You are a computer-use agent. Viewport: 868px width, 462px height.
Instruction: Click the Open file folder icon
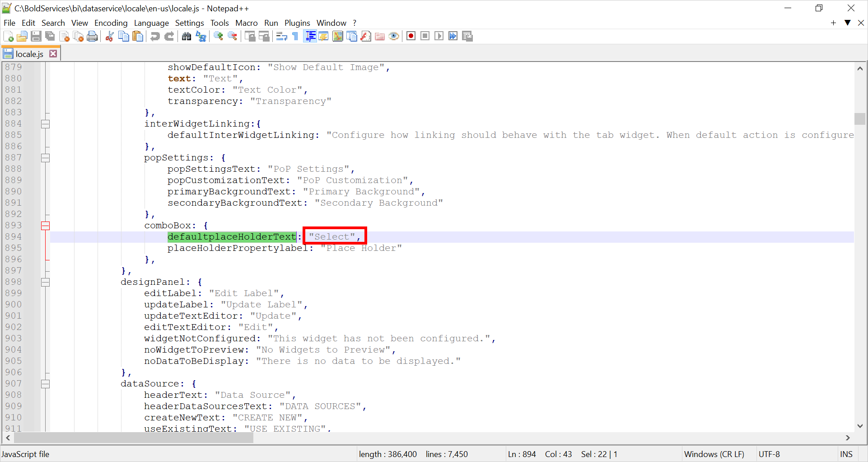point(22,37)
